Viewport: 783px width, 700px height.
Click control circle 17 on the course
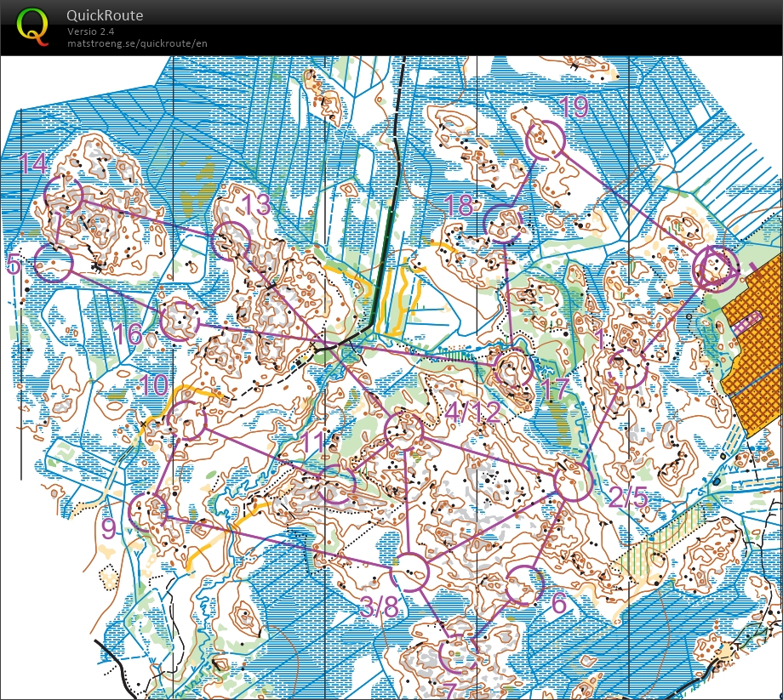(514, 370)
